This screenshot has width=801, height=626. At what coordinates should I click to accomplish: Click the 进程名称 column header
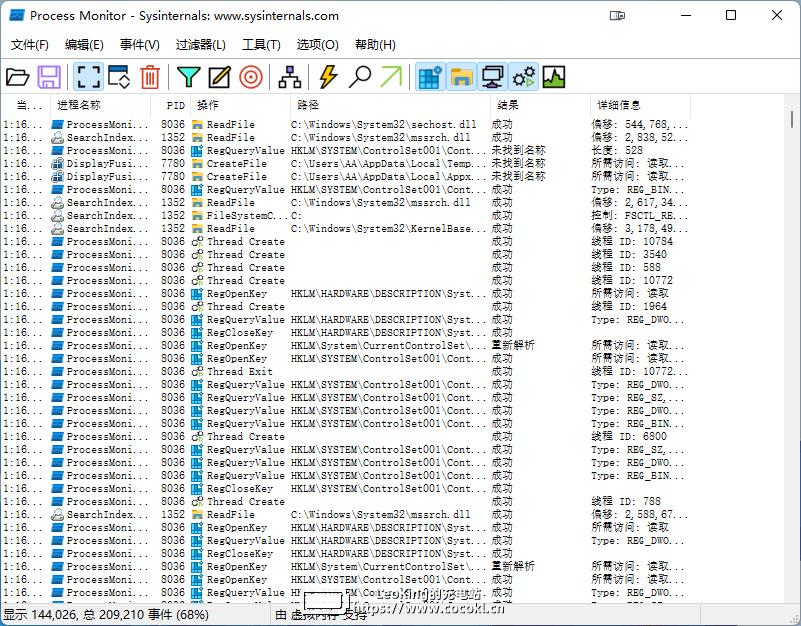tap(100, 105)
